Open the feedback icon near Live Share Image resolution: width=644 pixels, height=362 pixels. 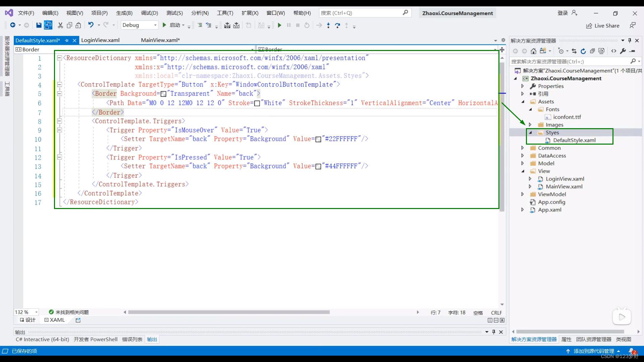[633, 25]
